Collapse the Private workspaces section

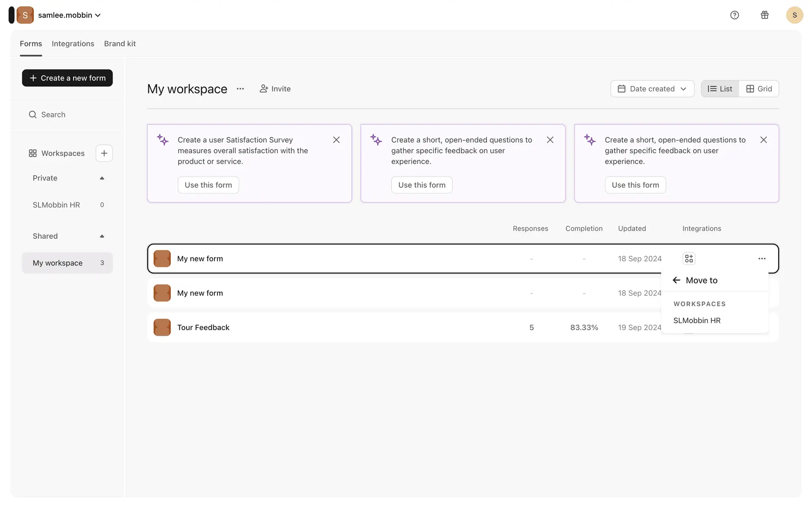pos(102,178)
